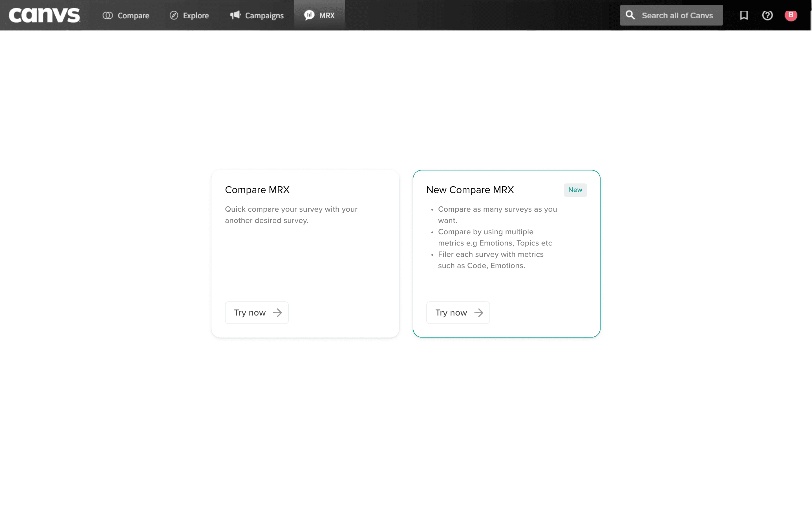The height and width of the screenshot is (508, 812).
Task: Open the Compare menu item
Action: coord(126,16)
